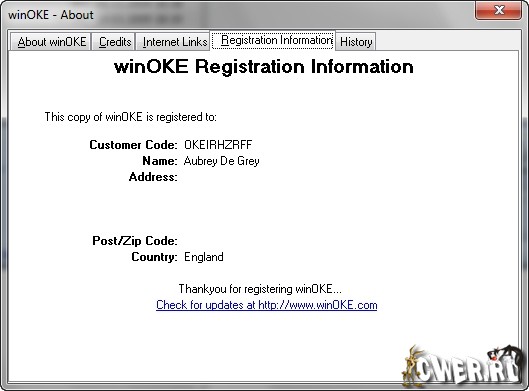
Task: Open the Check for updates winOKE.com link
Action: pyautogui.click(x=267, y=305)
